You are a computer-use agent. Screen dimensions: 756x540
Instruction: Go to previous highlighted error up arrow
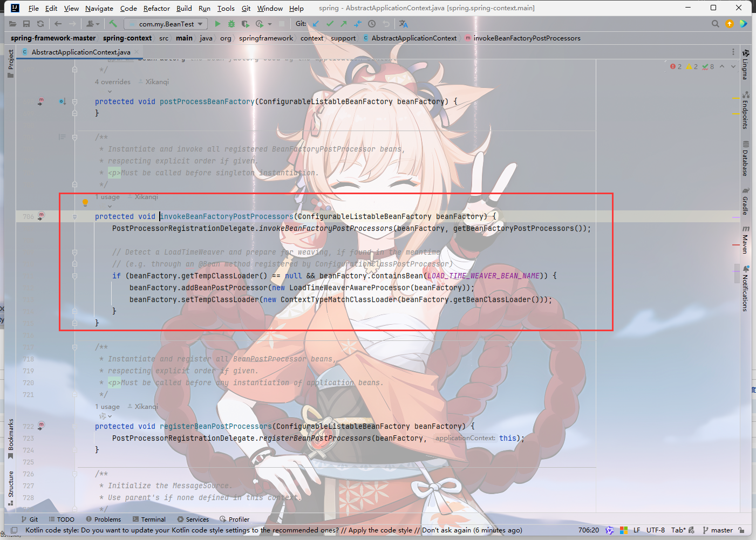point(722,66)
